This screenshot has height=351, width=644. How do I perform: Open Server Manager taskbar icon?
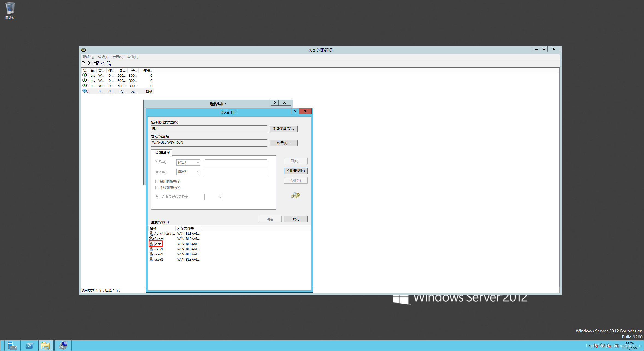tap(12, 346)
